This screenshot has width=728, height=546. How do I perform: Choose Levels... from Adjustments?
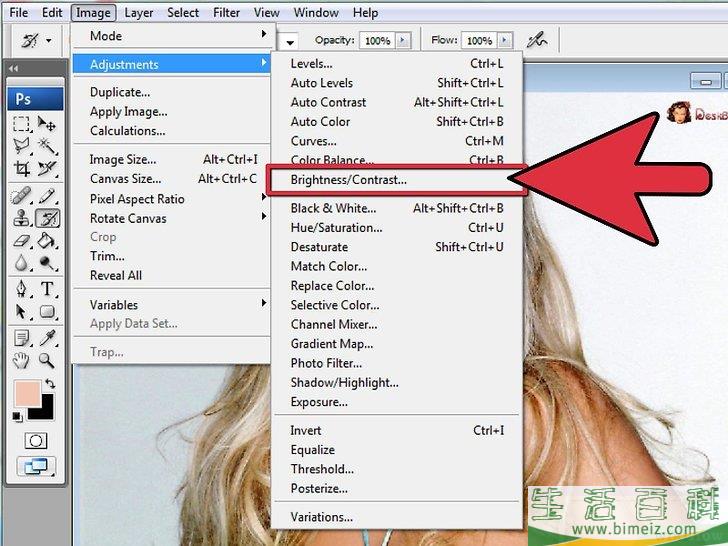tap(396, 64)
